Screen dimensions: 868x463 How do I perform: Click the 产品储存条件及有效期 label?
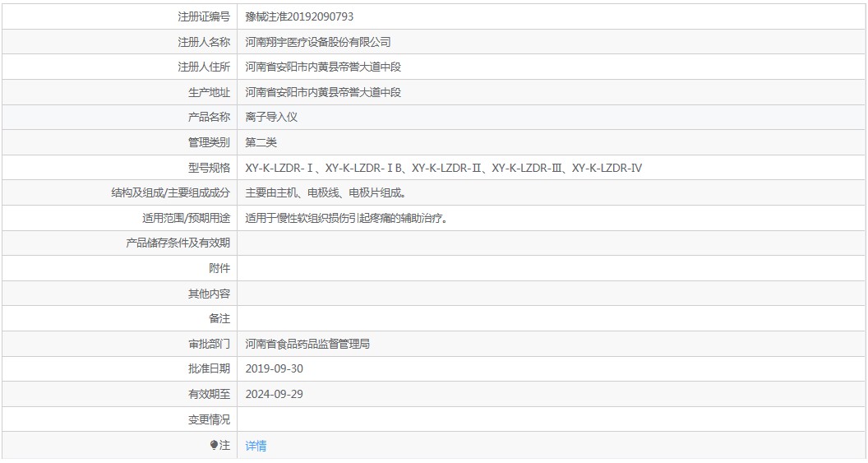click(x=178, y=243)
